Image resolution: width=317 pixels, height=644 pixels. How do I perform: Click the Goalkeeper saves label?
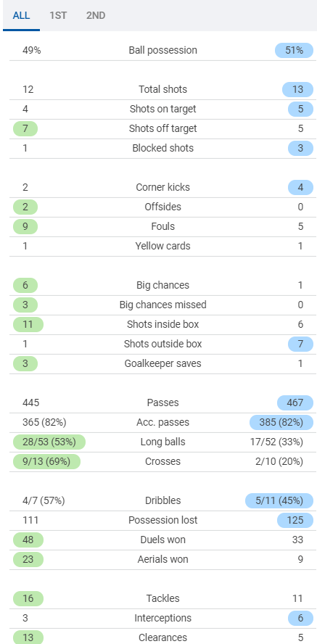click(162, 363)
